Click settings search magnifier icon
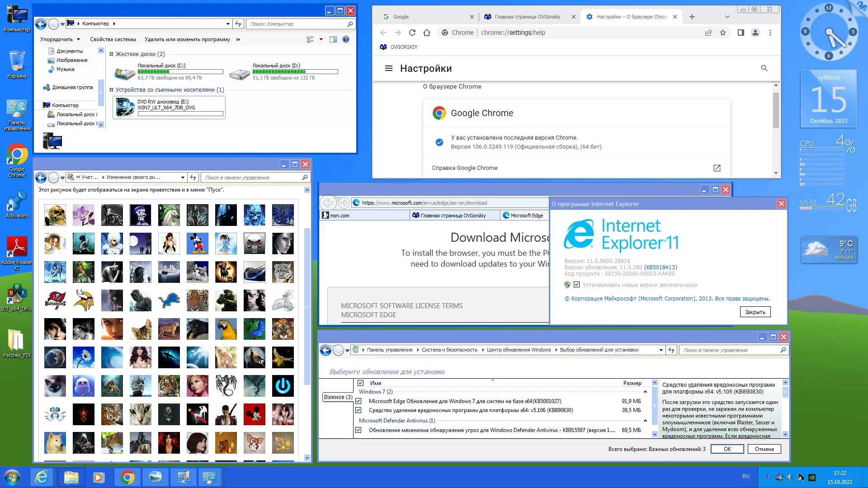This screenshot has width=868, height=488. (764, 68)
